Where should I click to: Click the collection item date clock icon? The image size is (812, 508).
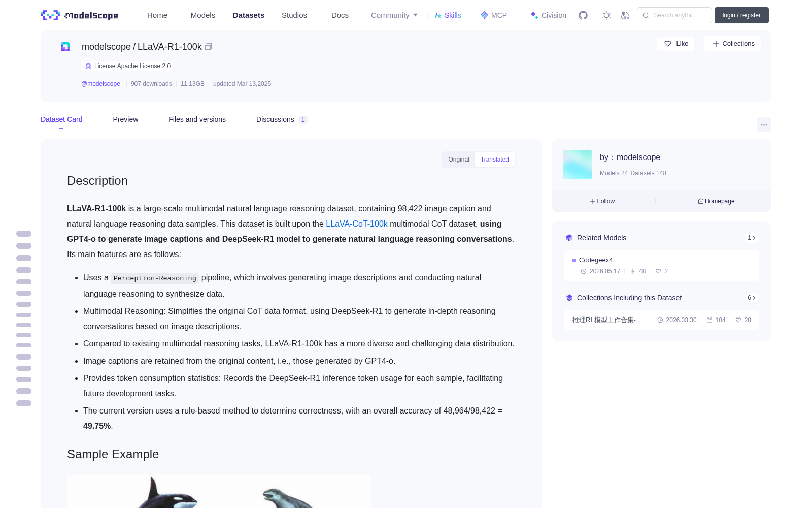pyautogui.click(x=660, y=320)
